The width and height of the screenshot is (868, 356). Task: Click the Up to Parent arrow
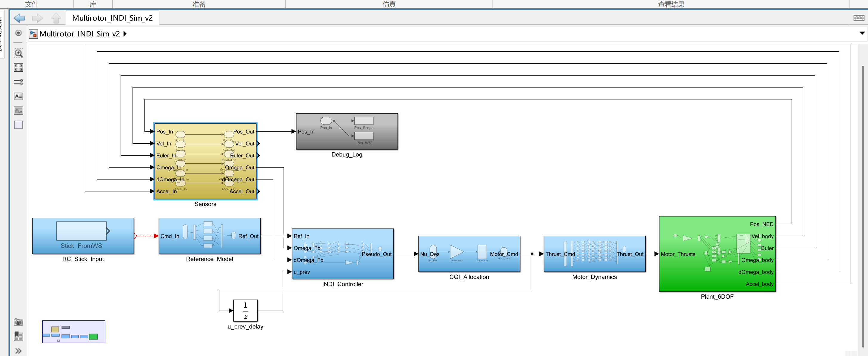point(56,18)
